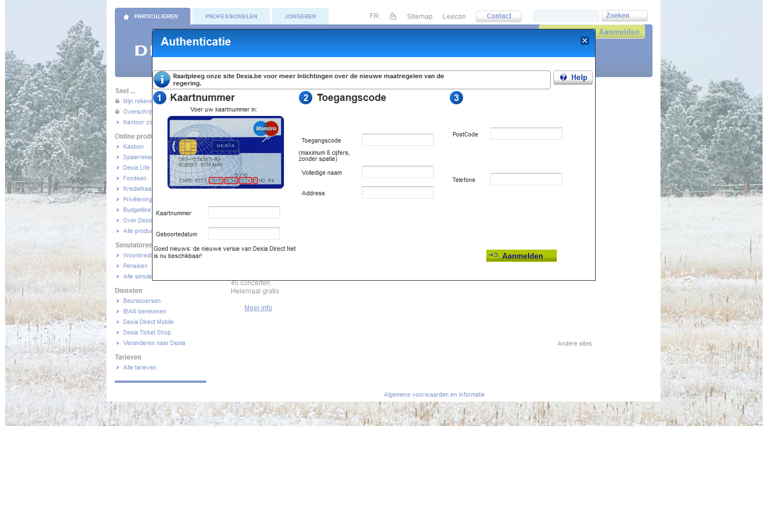This screenshot has width=767, height=532.
Task: Click the step 2 Toegangscode circle icon
Action: (x=306, y=98)
